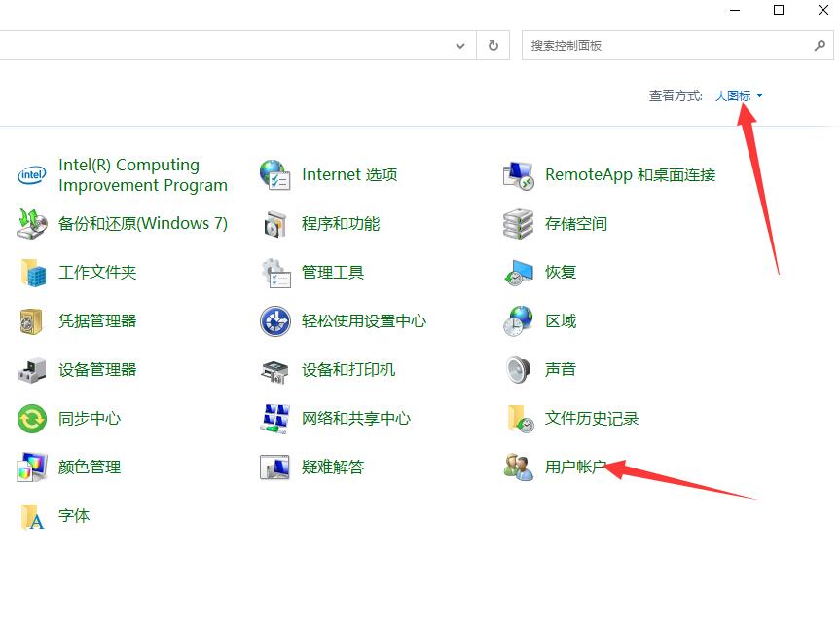Launch 设备管理器 via its icon
Screen dimensions: 840x636
32,370
